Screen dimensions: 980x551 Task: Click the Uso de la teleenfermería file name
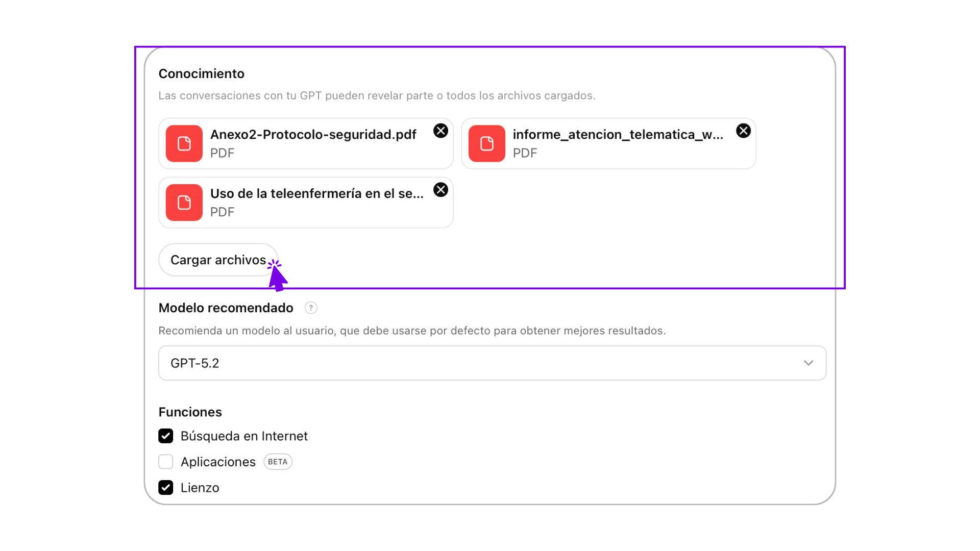tap(316, 194)
